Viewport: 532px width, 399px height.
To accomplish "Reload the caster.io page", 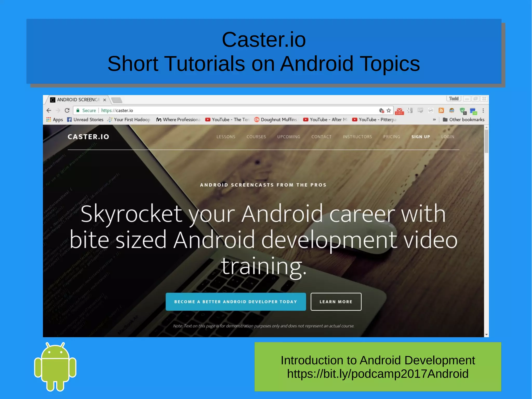I will click(67, 110).
